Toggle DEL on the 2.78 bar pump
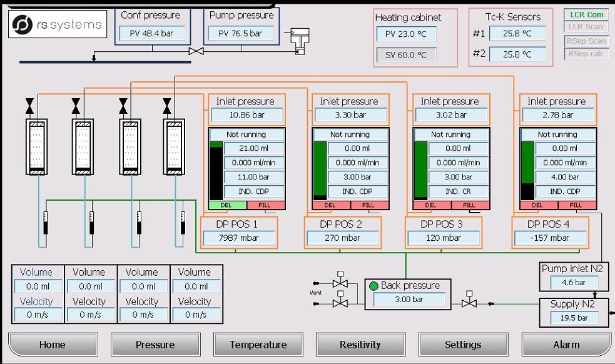The height and width of the screenshot is (364, 615). 539,205
